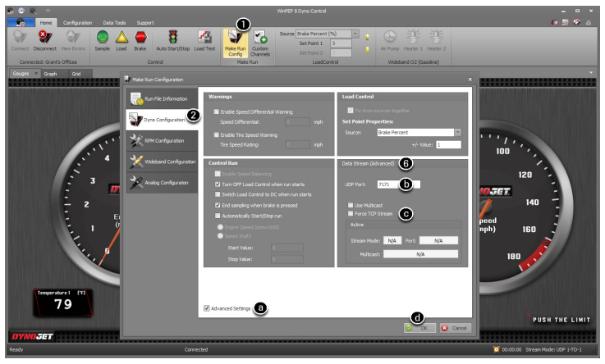605x364 pixels.
Task: Select the RPM Configuration side tab
Action: (x=160, y=140)
